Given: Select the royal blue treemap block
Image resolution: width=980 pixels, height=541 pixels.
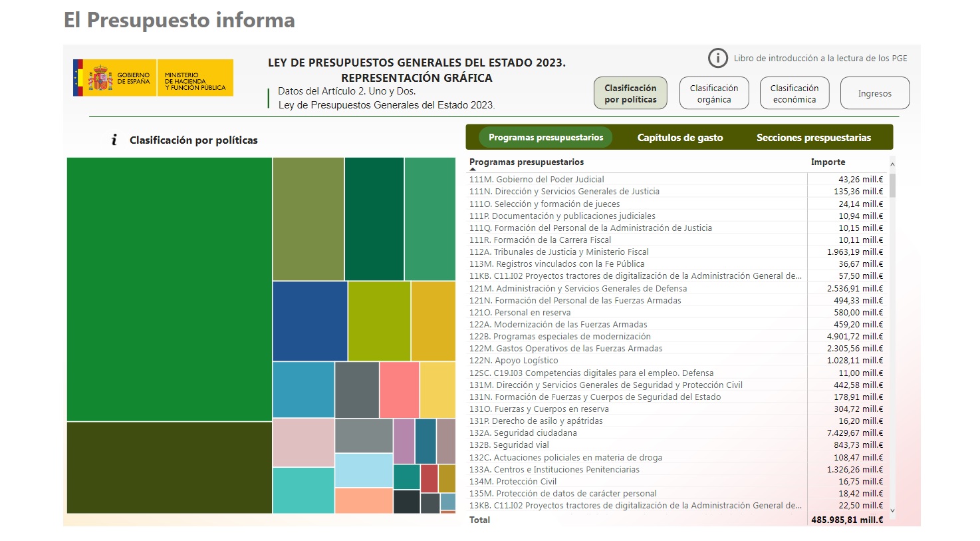Looking at the screenshot, I should 310,321.
